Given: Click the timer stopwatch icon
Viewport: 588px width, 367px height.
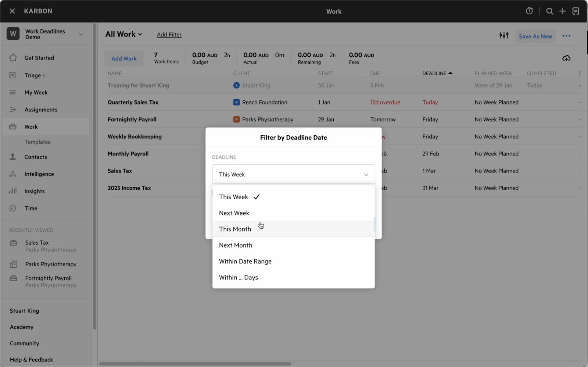Looking at the screenshot, I should [x=529, y=11].
